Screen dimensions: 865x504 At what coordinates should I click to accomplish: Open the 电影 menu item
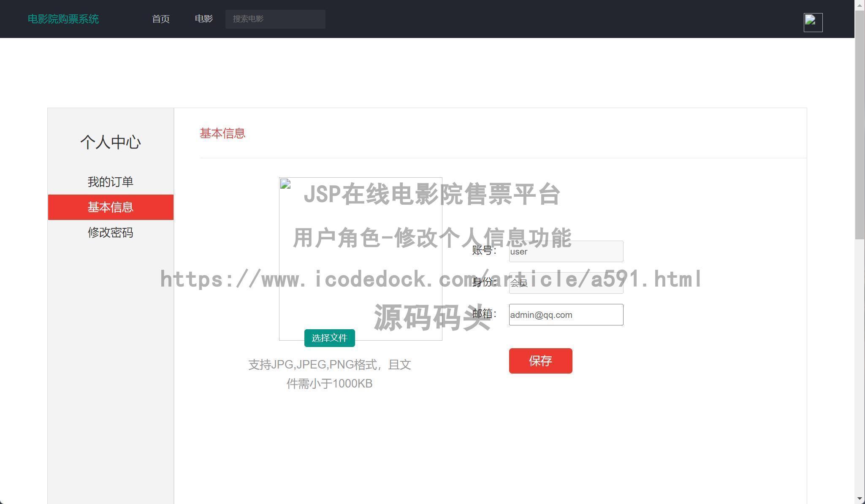(x=204, y=19)
